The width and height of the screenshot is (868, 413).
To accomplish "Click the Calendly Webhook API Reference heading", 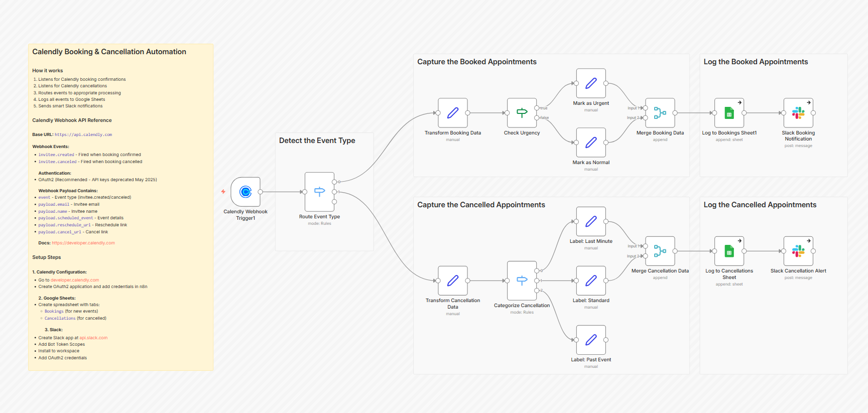I will point(72,120).
